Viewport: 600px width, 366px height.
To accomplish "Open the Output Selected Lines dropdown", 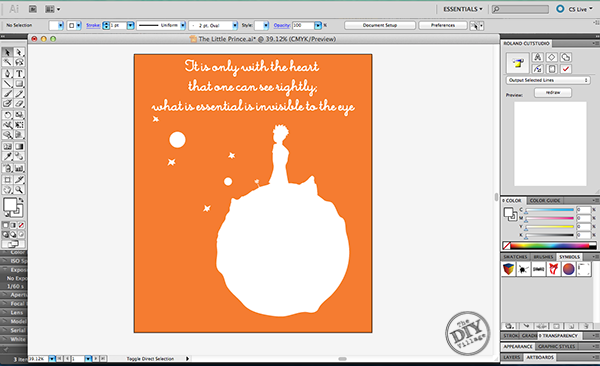I will point(548,80).
